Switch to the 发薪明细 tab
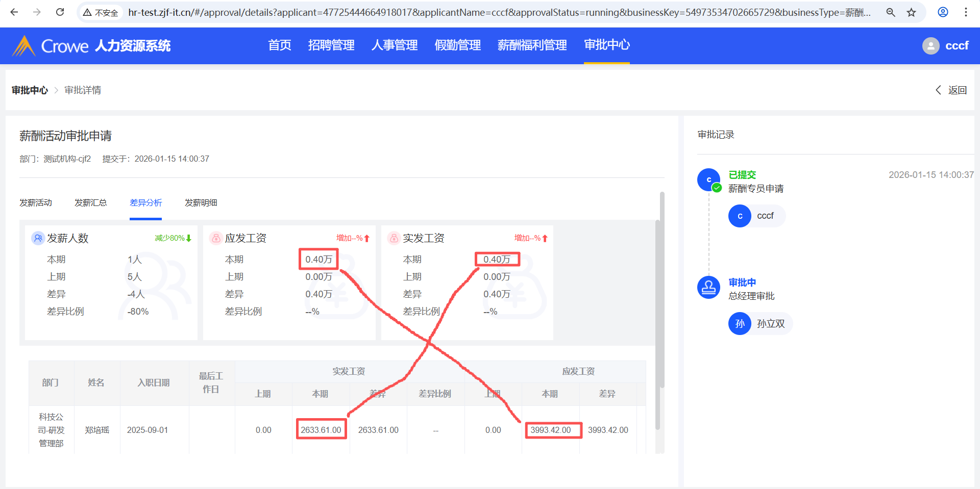 click(x=201, y=203)
